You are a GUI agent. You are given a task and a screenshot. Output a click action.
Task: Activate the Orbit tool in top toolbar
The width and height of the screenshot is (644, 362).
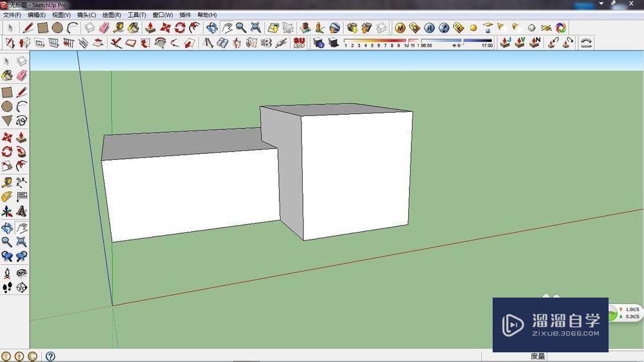(212, 28)
